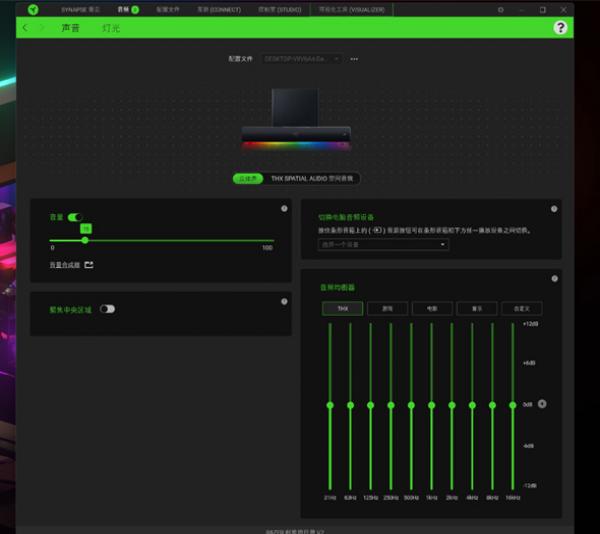Viewport: 600px width, 534px height.
Task: Click the Razer Synapse logo icon
Action: point(33,10)
